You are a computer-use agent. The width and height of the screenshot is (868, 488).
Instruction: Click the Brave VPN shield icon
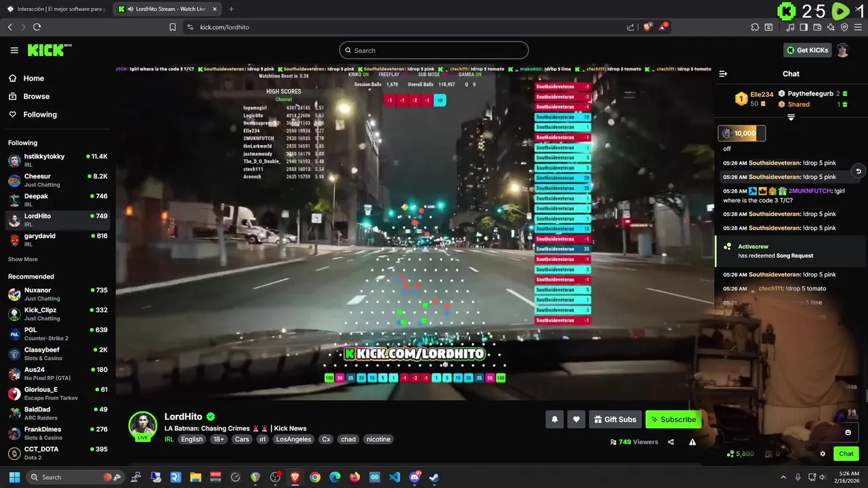(844, 27)
